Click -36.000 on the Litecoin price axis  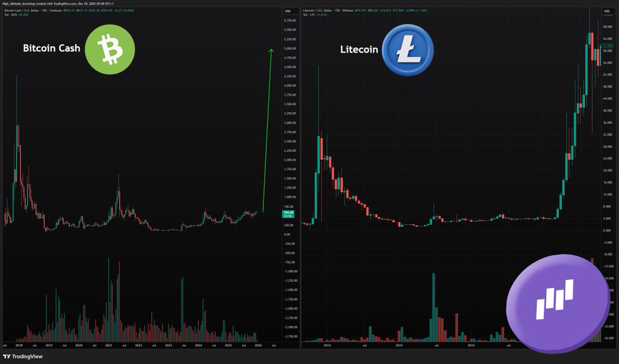click(x=608, y=338)
